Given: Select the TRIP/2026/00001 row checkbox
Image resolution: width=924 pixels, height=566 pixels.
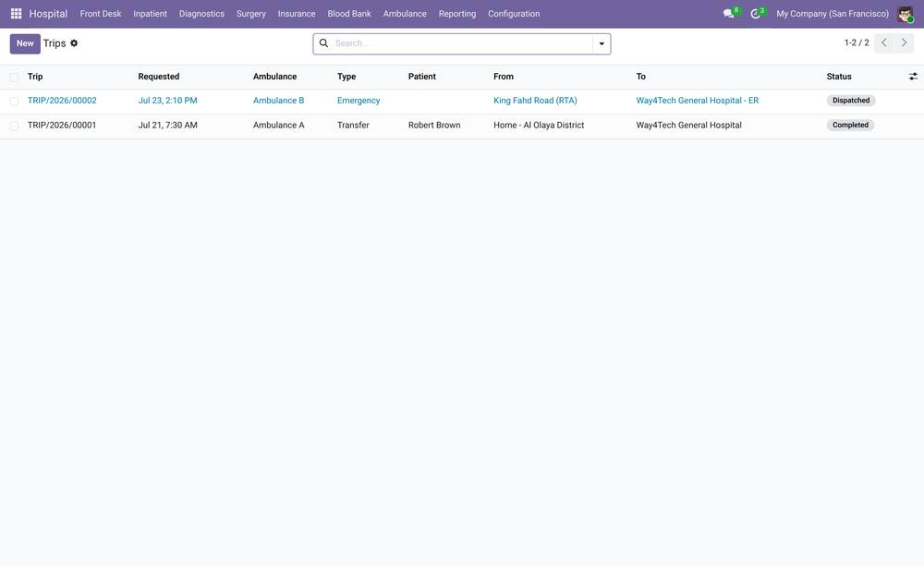Looking at the screenshot, I should tap(14, 126).
